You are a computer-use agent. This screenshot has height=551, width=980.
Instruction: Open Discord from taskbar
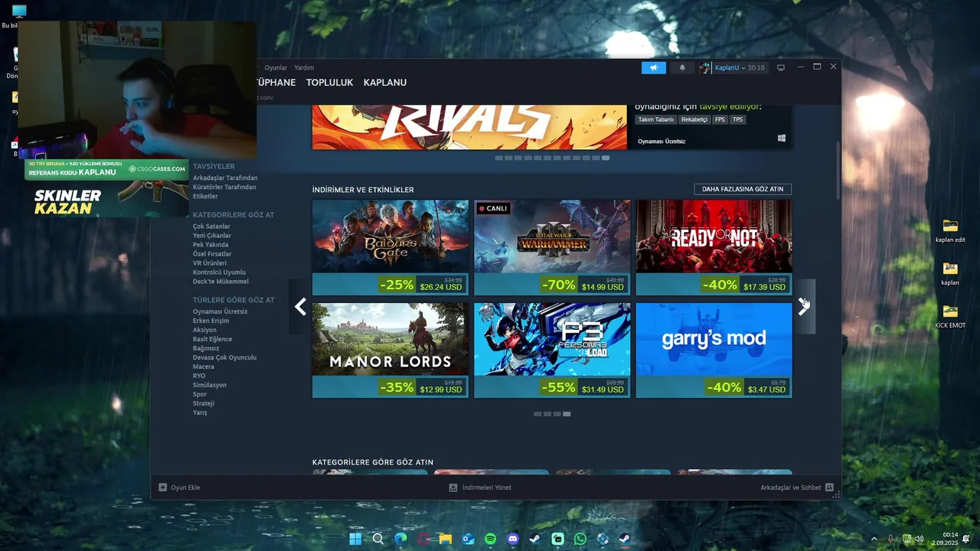click(x=513, y=539)
